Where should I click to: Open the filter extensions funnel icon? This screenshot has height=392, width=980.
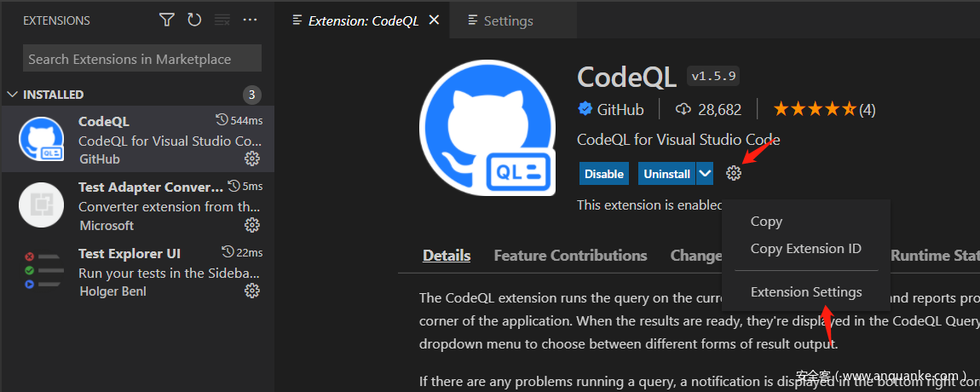coord(166,20)
